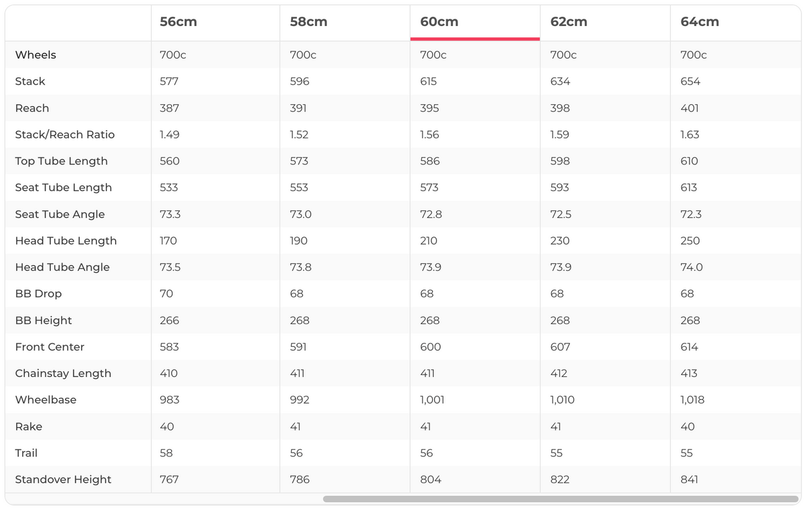Click the Stack/Reach Ratio row label
This screenshot has width=812, height=510.
click(x=65, y=134)
